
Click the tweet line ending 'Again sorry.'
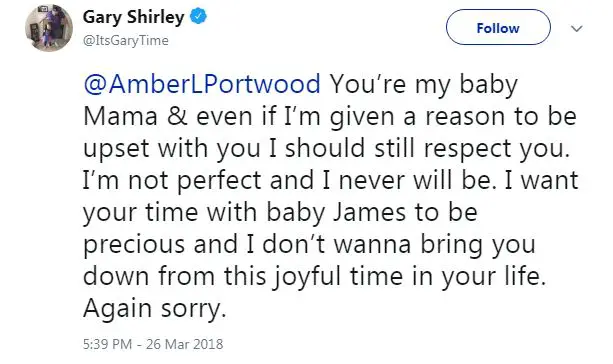coord(155,308)
